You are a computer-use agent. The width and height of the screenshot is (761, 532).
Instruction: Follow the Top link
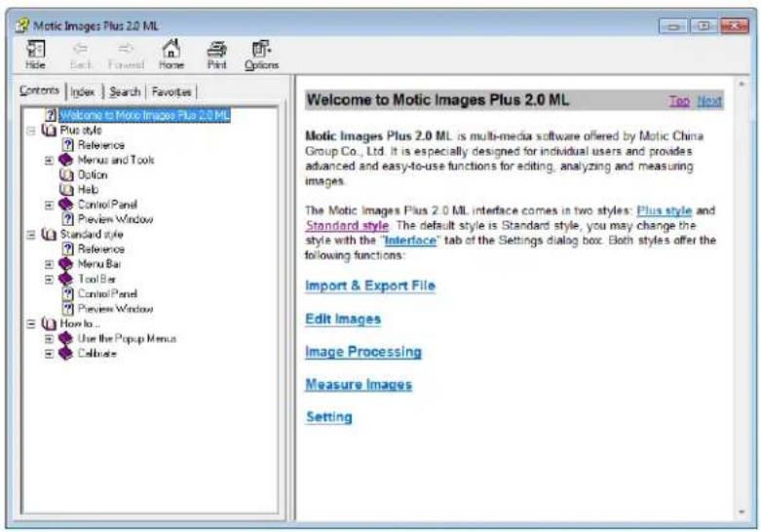[679, 101]
